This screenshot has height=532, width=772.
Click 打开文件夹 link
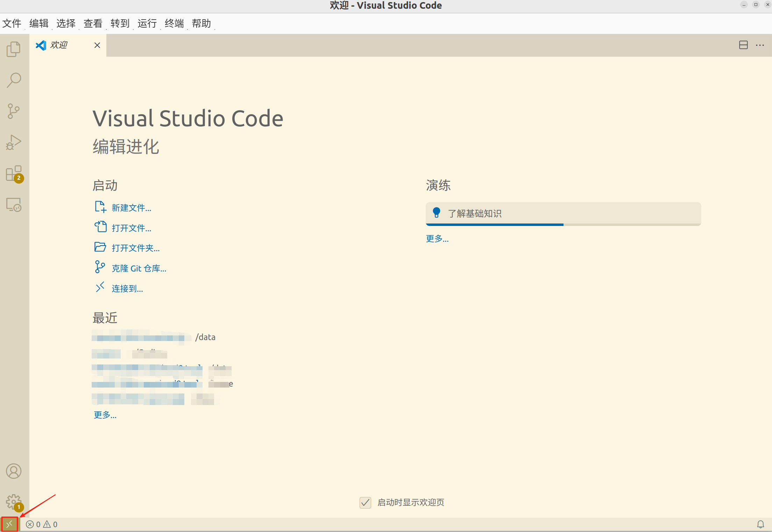click(135, 248)
